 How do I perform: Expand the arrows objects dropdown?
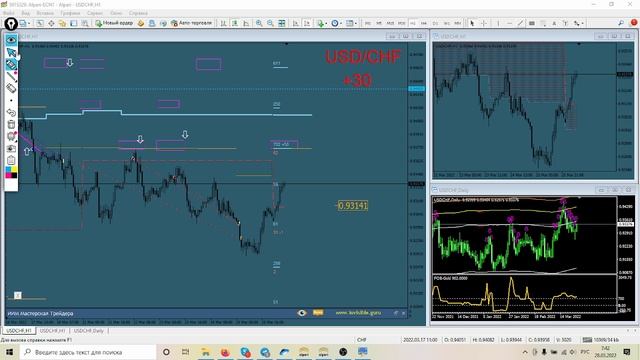point(583,24)
